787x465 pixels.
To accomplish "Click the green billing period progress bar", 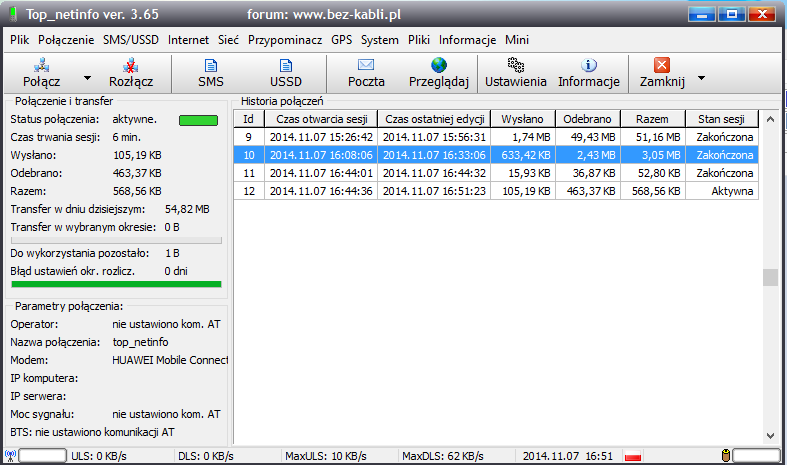I will (115, 284).
